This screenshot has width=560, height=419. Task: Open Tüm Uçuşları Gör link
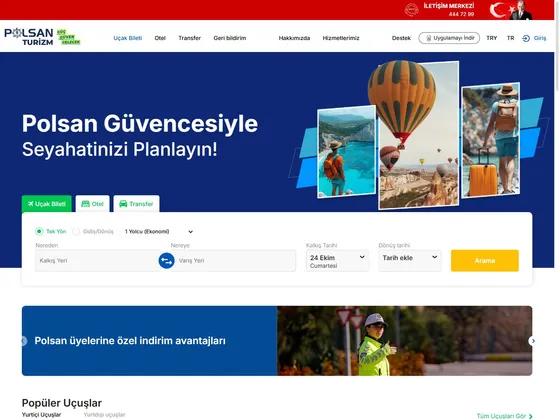point(504,416)
